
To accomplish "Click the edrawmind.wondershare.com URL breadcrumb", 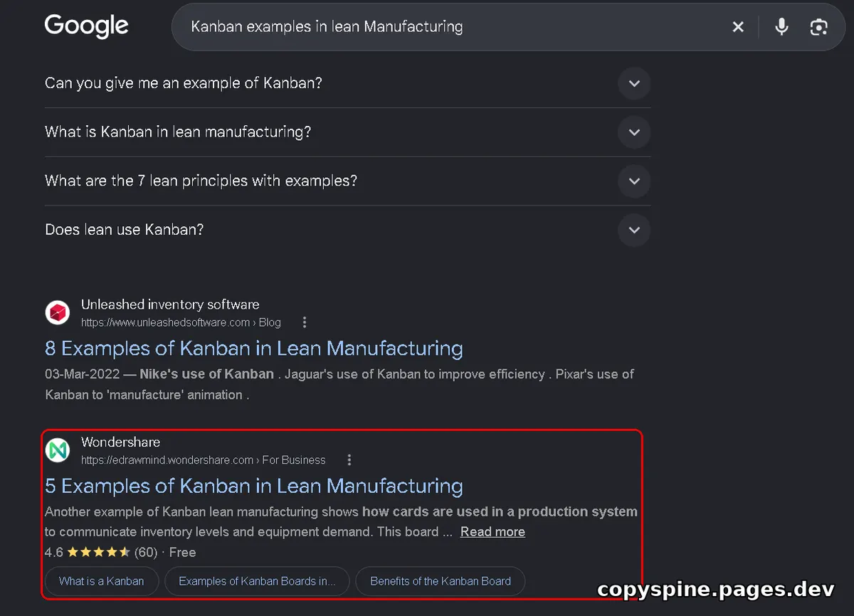I will 204,460.
